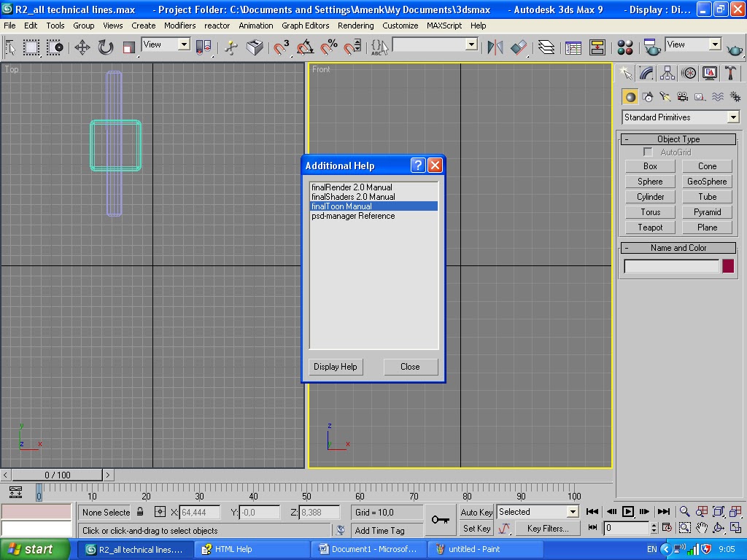Toggle Set Key mode
Screen dimensions: 747x560
476,528
